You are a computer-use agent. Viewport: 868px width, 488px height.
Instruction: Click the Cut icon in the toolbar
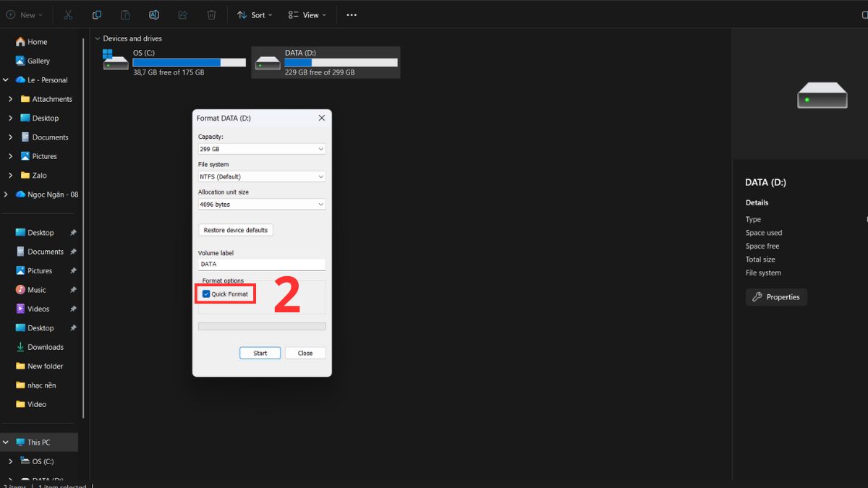[x=69, y=14]
